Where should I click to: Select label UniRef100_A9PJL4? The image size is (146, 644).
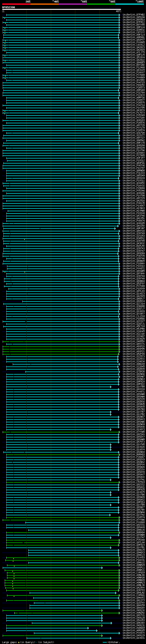134,35
